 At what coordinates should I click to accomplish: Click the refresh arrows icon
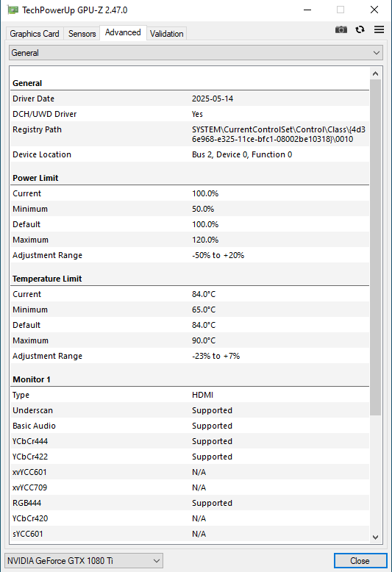(x=360, y=29)
